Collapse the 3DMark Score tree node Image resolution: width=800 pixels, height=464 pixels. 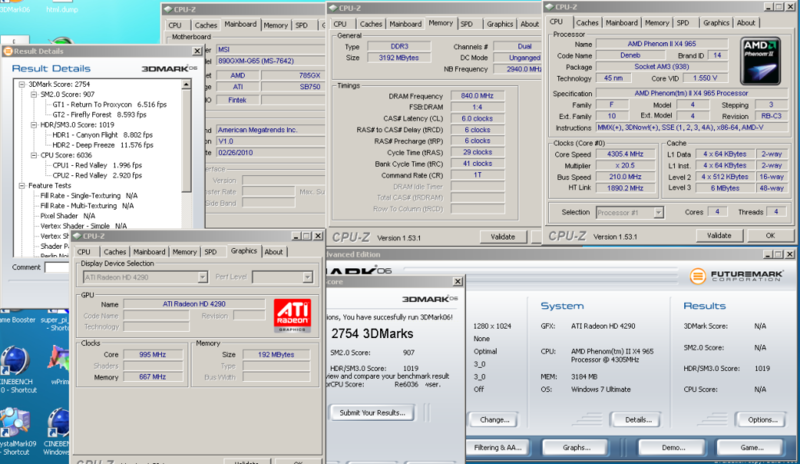click(x=21, y=85)
